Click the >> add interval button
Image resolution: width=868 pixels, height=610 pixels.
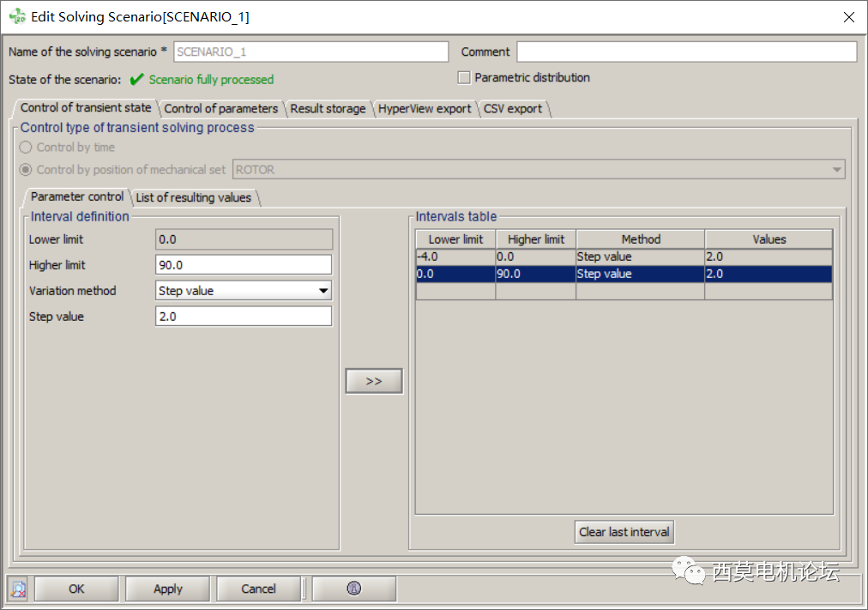(x=374, y=381)
